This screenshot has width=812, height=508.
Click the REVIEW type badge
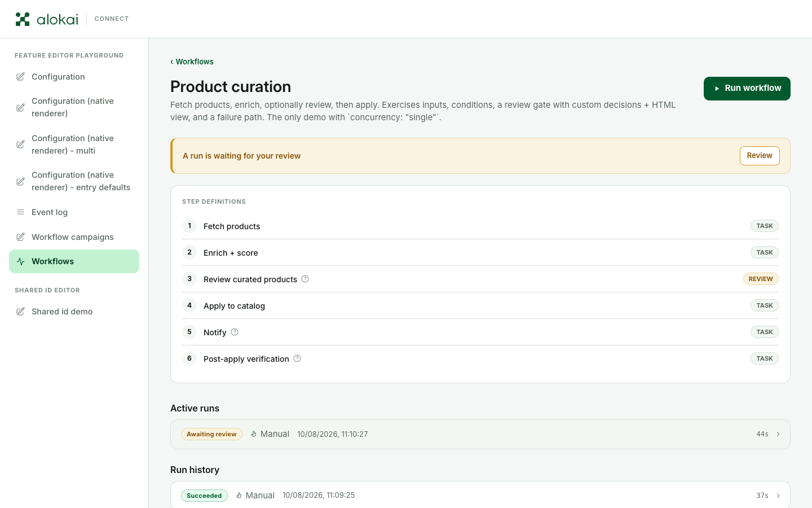761,279
